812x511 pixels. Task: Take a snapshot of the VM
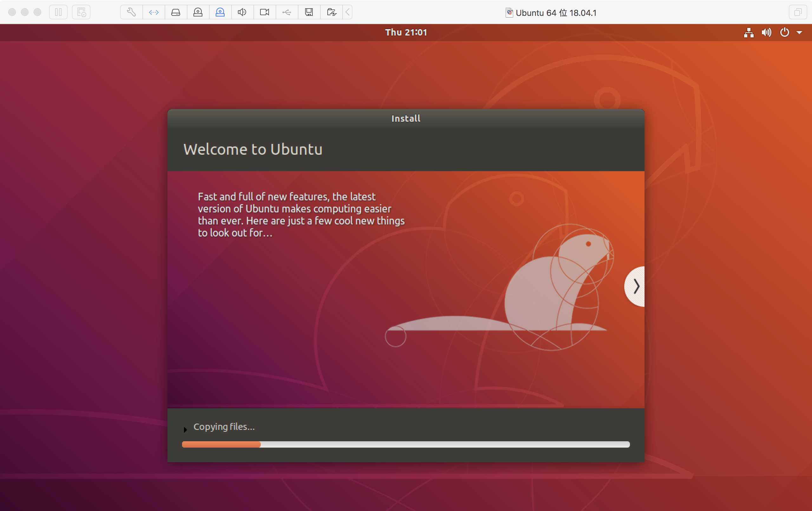81,12
